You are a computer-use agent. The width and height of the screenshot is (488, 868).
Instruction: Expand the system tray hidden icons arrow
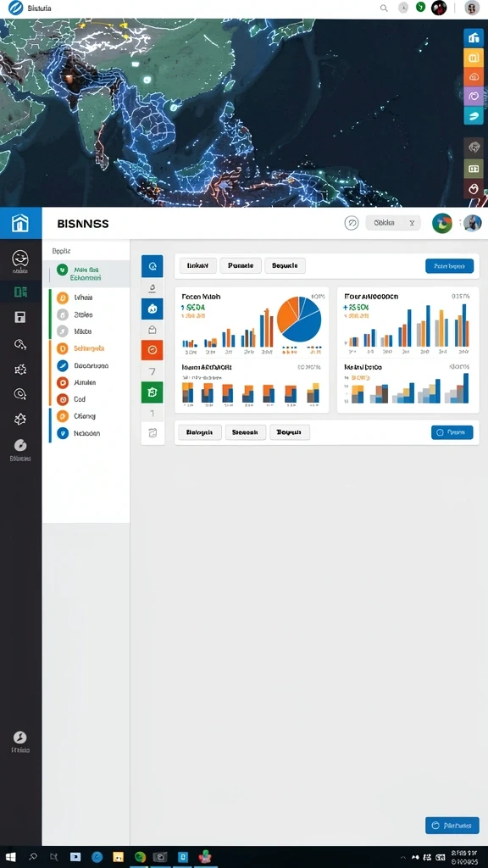pos(402,857)
